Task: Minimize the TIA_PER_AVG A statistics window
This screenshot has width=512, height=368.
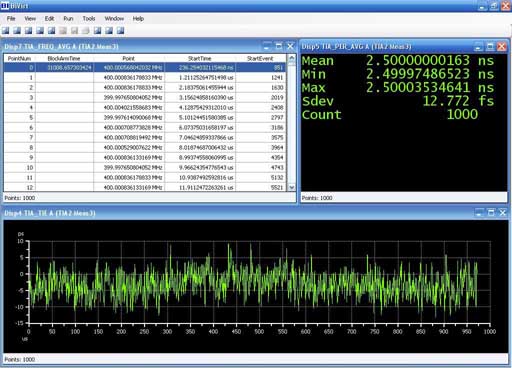Action: click(478, 47)
